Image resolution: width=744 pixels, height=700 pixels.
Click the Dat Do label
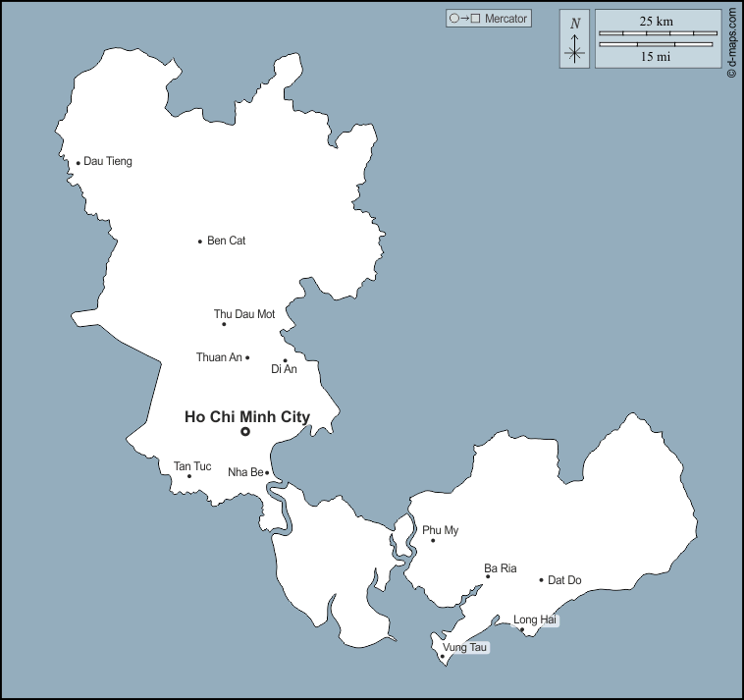pos(564,580)
